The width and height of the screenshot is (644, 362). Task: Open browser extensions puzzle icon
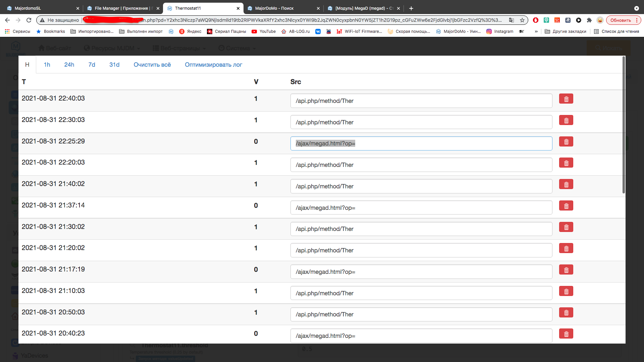click(x=589, y=20)
